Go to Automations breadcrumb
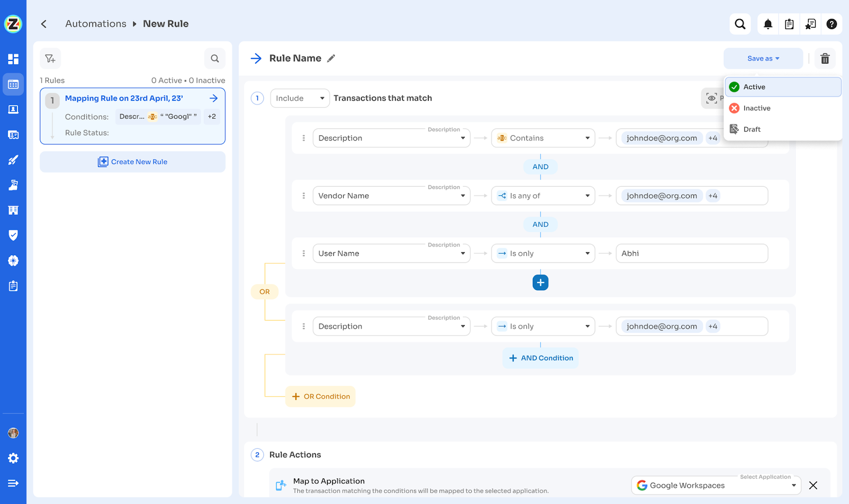This screenshot has height=504, width=849. [x=96, y=24]
